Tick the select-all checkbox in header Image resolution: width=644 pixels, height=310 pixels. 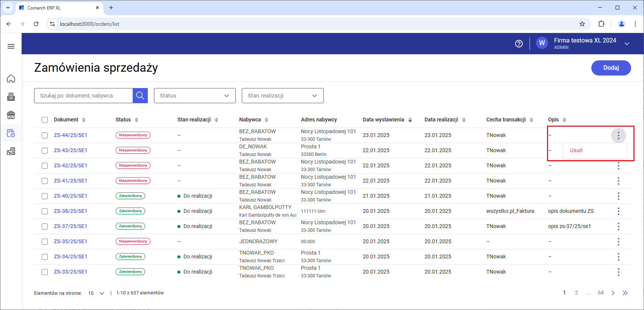point(45,120)
